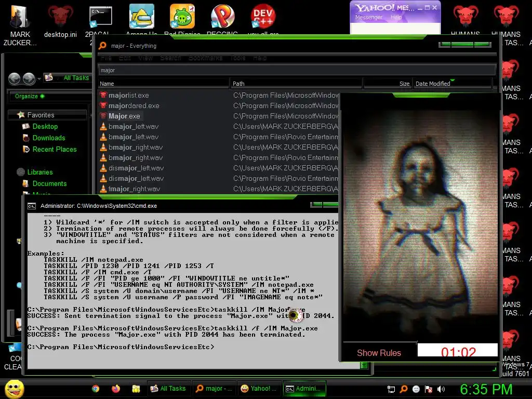Click the 01:02 countdown timer
The width and height of the screenshot is (532, 399).
tap(458, 350)
